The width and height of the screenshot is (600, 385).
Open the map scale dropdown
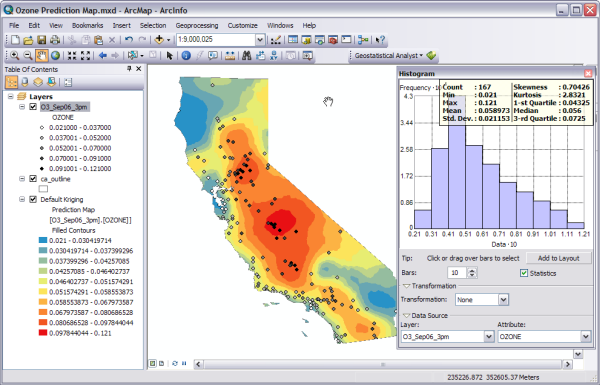260,39
